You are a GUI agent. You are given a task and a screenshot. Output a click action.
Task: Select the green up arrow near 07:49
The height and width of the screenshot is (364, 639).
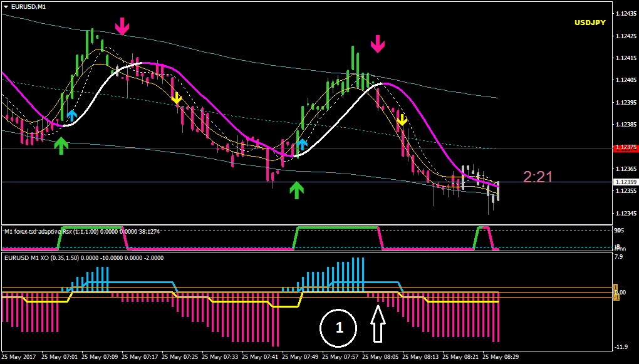click(x=297, y=190)
